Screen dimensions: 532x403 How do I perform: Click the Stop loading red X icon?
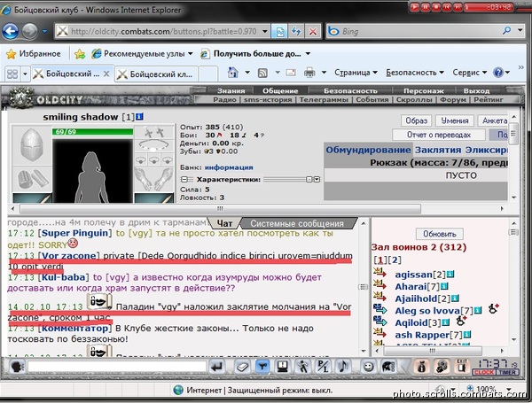(x=313, y=32)
